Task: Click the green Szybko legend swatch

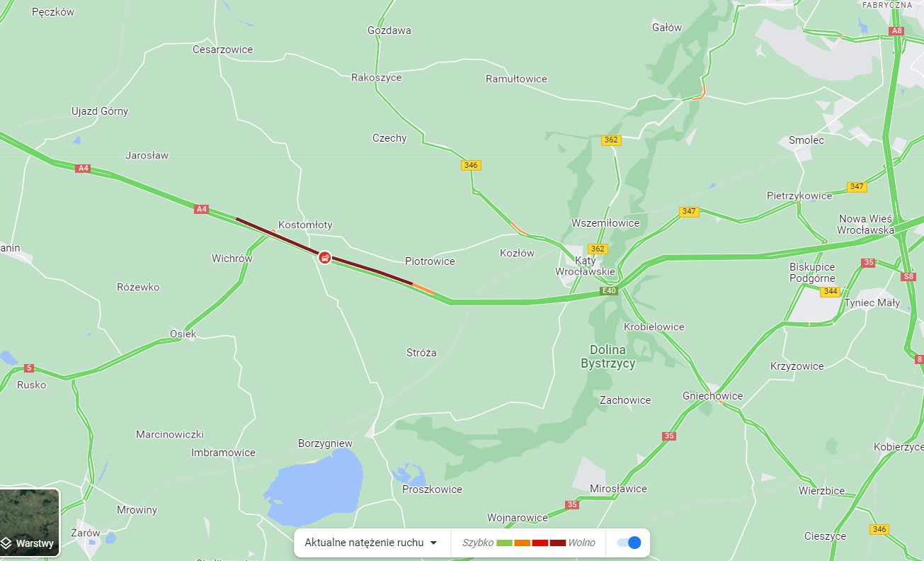Action: (x=504, y=543)
